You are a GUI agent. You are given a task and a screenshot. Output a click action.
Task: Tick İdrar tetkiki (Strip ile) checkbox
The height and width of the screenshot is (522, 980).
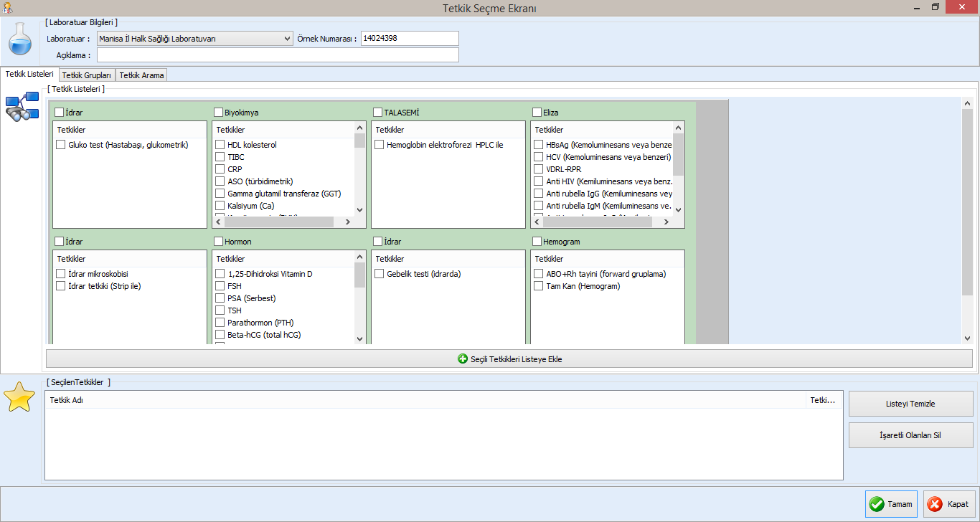61,286
